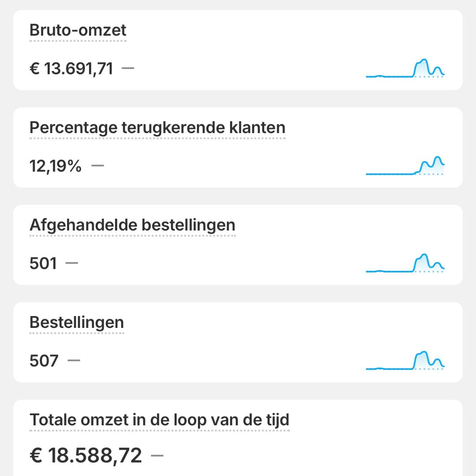Click the 12,19% returning customer value
Image resolution: width=476 pixels, height=476 pixels.
point(56,166)
